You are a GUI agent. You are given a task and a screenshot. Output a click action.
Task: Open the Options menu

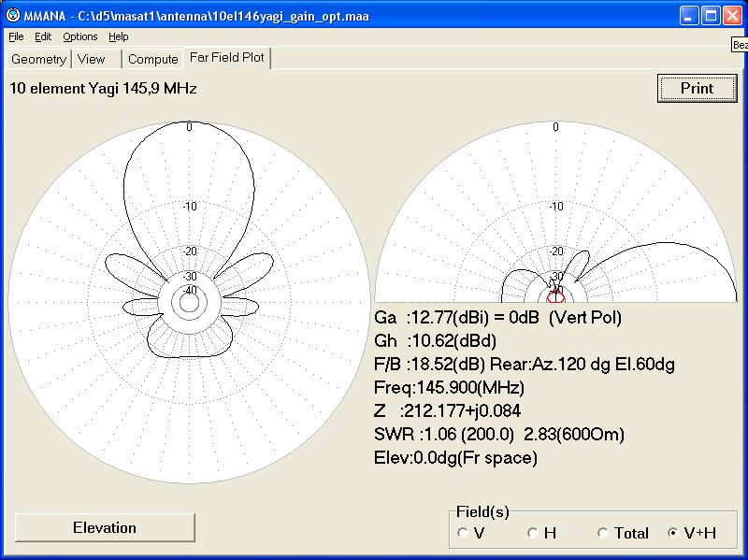coord(80,36)
